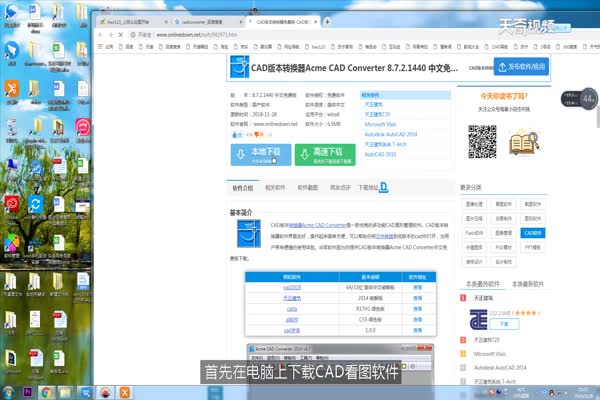Viewport: 600px width, 400px height.
Task: Click the browser vertical scrollbar thumb
Action: click(x=598, y=118)
